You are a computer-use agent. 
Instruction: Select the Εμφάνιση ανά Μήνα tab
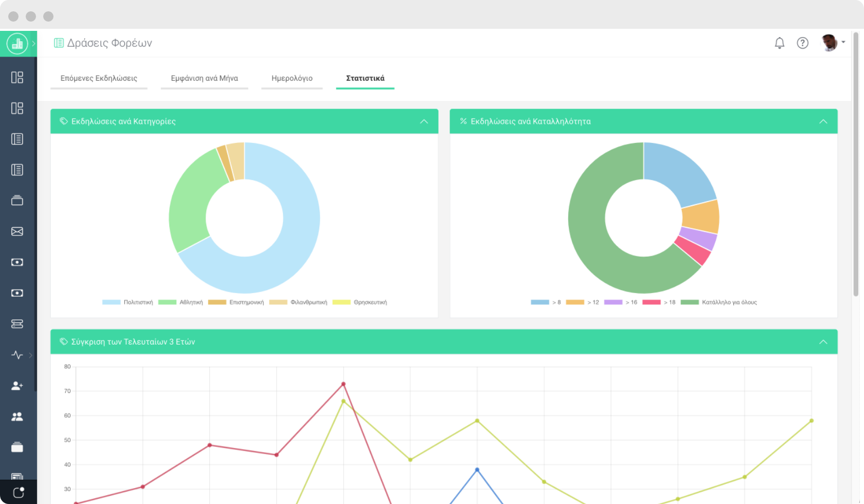point(204,78)
